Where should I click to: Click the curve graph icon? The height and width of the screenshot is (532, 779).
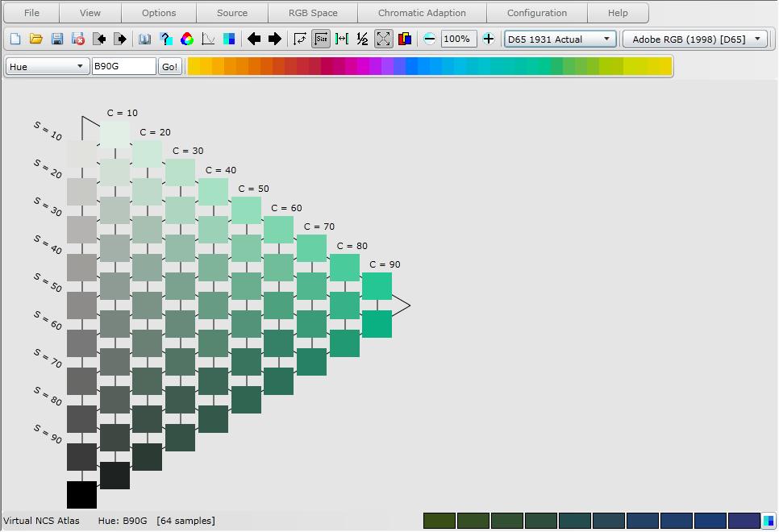[x=208, y=39]
